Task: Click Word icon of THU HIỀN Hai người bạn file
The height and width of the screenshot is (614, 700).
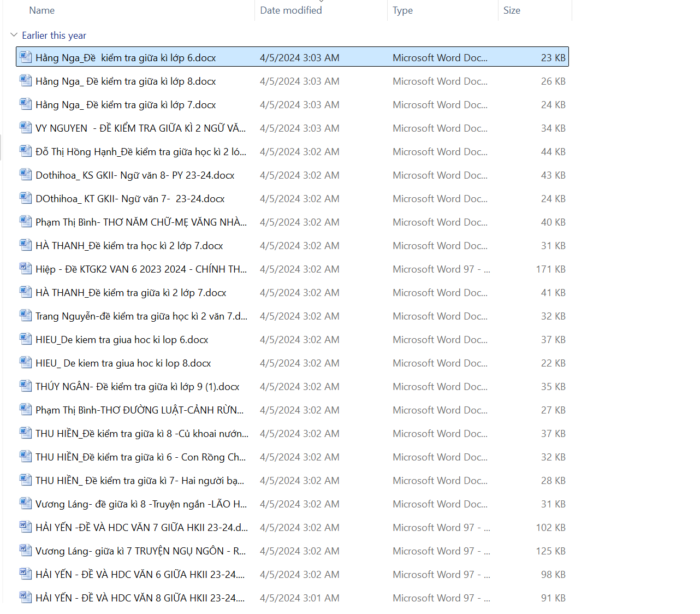Action: coord(26,480)
